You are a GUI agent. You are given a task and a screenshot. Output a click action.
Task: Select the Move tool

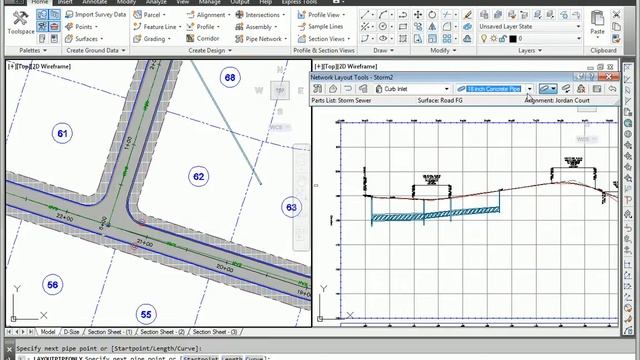[418, 15]
